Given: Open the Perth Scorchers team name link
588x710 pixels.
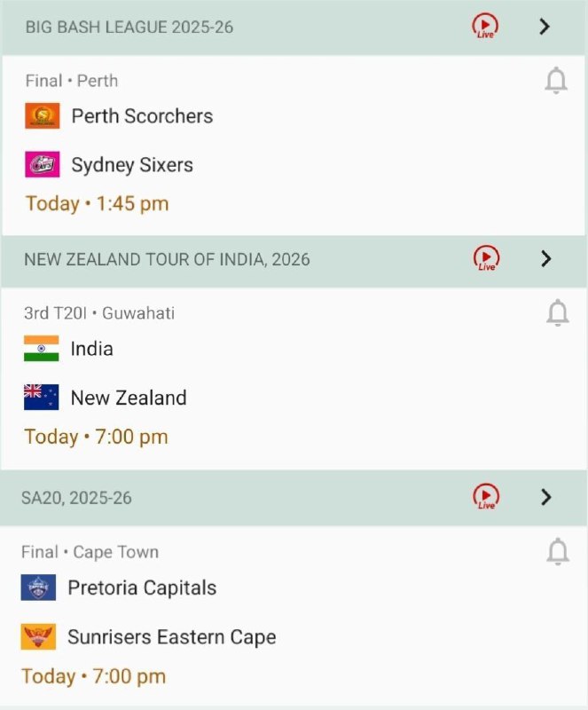Looking at the screenshot, I should (x=142, y=116).
